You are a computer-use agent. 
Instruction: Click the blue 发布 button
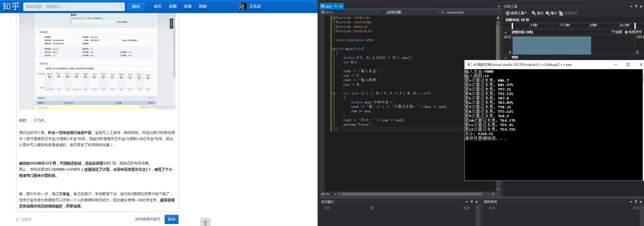tap(171, 219)
